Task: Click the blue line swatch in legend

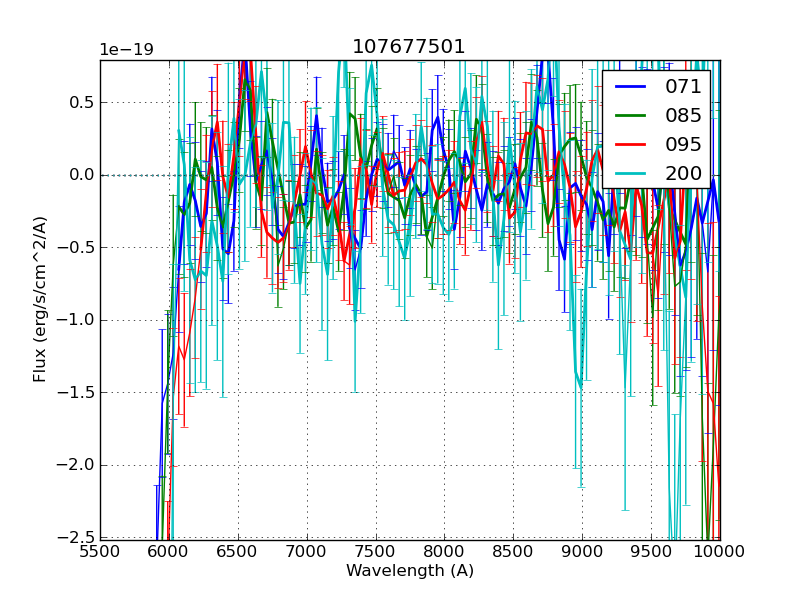Action: point(632,87)
